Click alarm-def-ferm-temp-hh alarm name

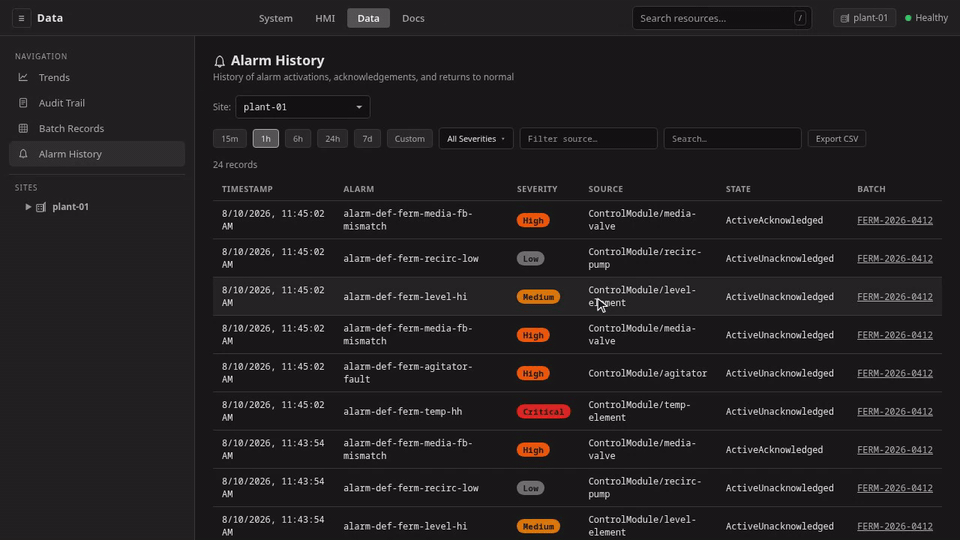403,411
